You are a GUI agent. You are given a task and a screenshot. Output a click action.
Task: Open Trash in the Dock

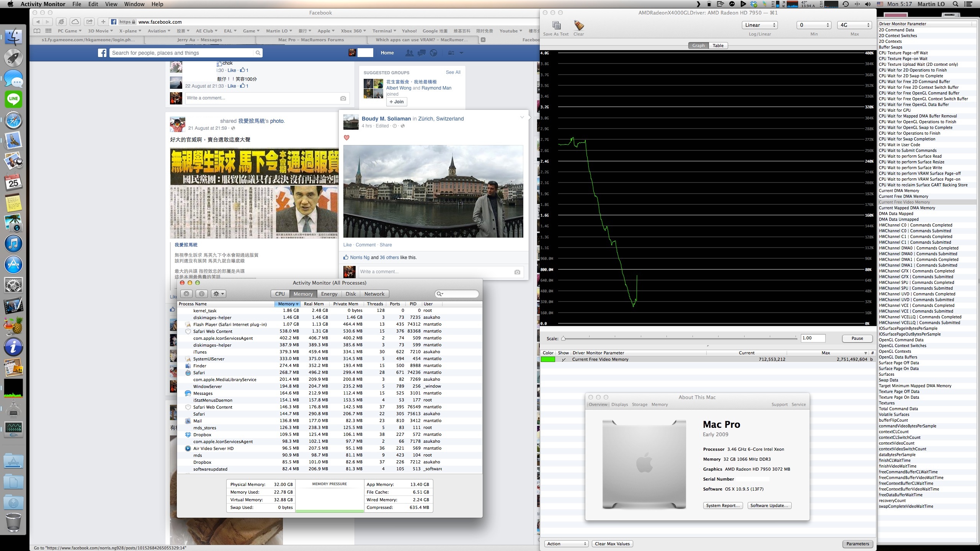(13, 522)
